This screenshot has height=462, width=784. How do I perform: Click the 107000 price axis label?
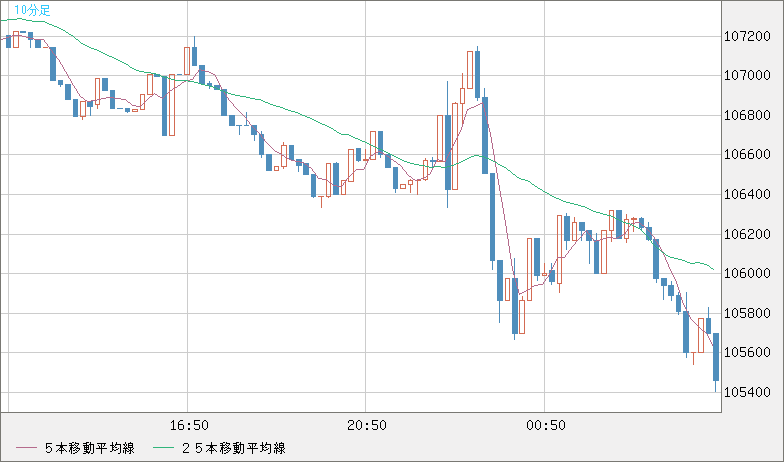(x=748, y=76)
